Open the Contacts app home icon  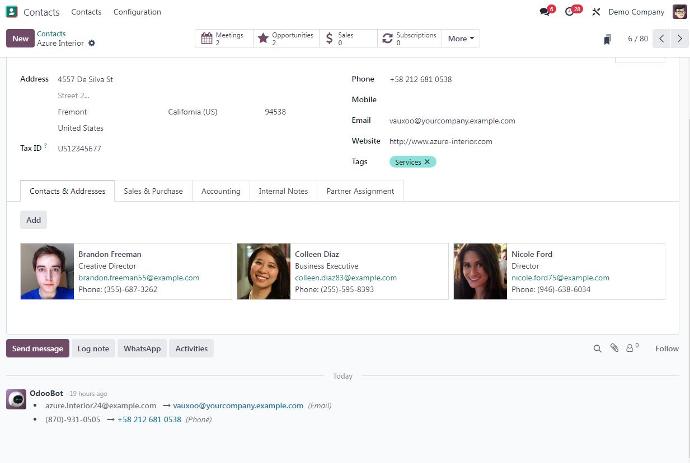(x=11, y=12)
